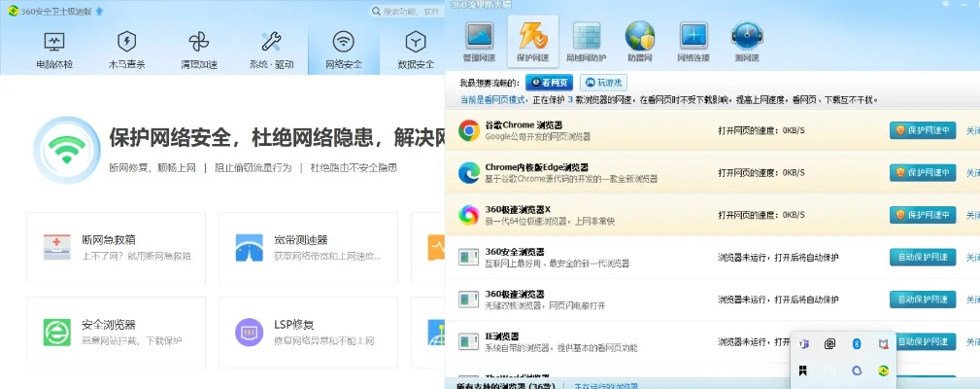Viewport: 980px width, 389px height.
Task: Open the 清理加速 tab
Action: pos(199,51)
